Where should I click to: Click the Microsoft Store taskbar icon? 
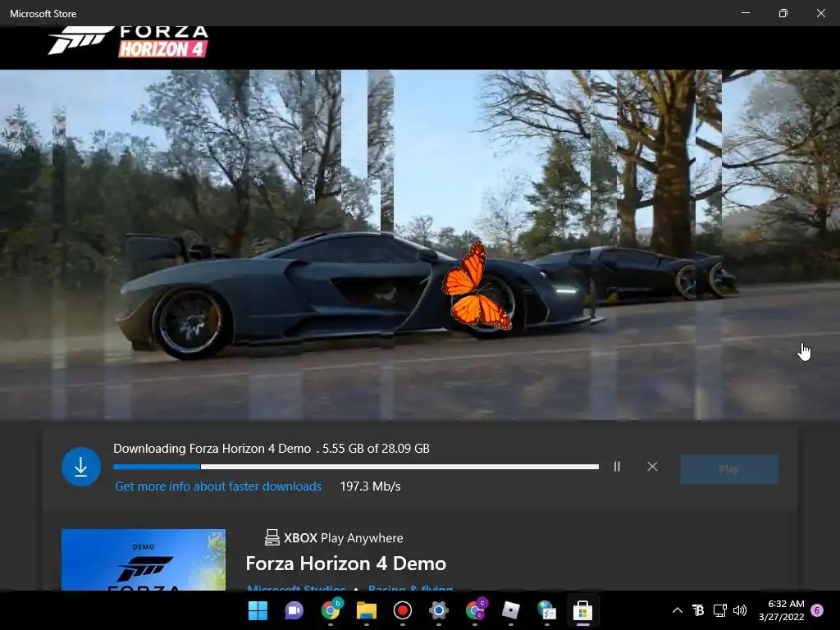point(583,610)
